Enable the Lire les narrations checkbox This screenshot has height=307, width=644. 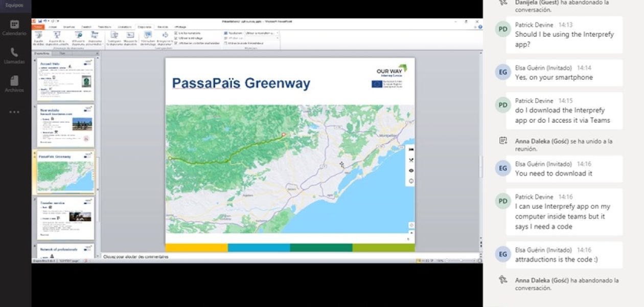(175, 33)
